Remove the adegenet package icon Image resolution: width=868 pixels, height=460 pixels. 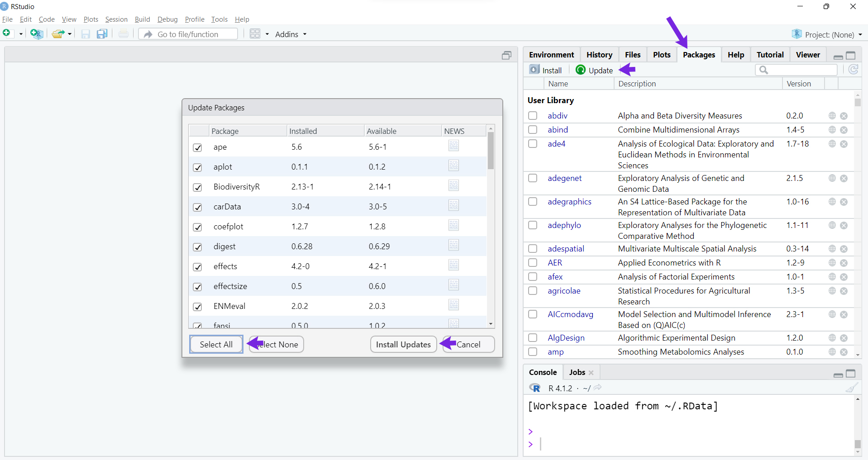click(844, 179)
